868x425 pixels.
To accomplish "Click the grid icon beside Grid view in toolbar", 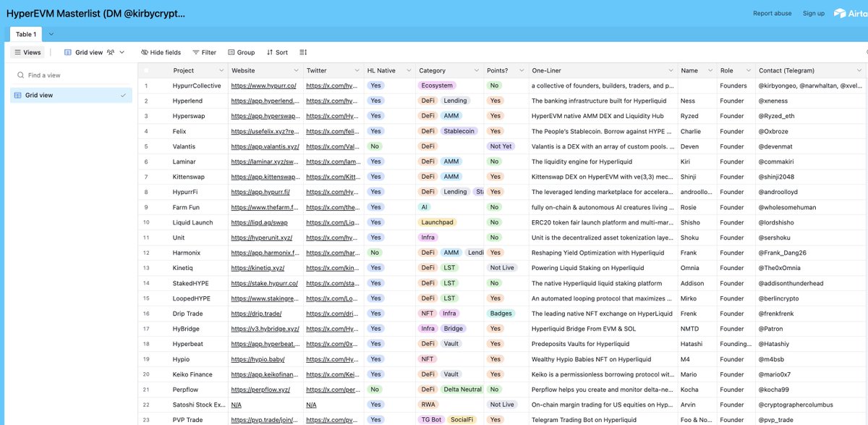I will pos(68,52).
